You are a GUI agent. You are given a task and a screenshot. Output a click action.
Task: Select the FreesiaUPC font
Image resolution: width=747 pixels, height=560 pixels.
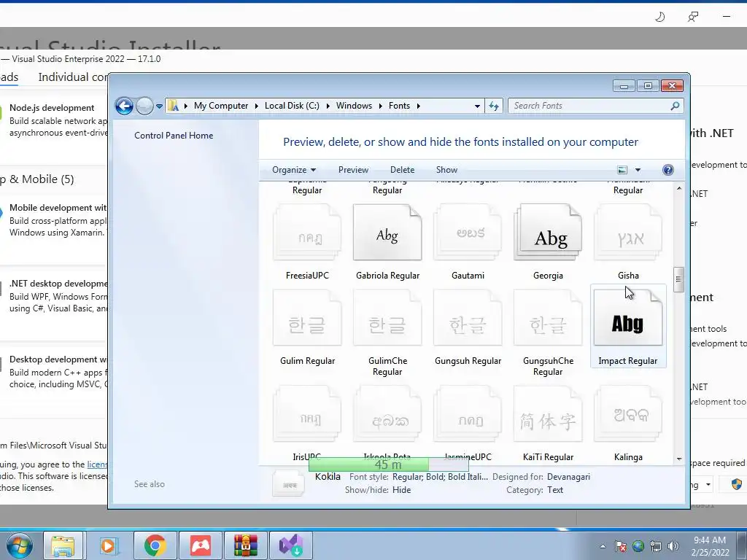pos(307,242)
